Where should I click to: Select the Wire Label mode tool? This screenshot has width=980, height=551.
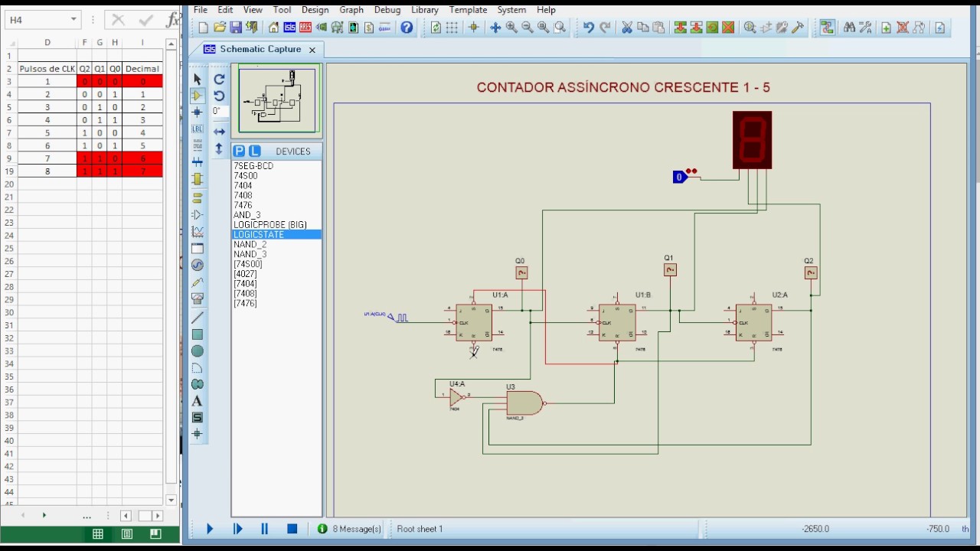[x=198, y=129]
